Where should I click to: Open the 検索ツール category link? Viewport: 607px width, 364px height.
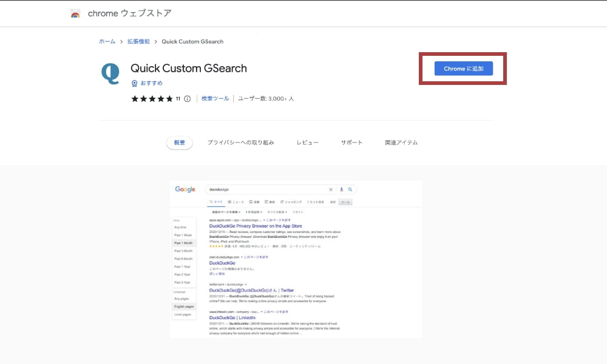coord(215,98)
